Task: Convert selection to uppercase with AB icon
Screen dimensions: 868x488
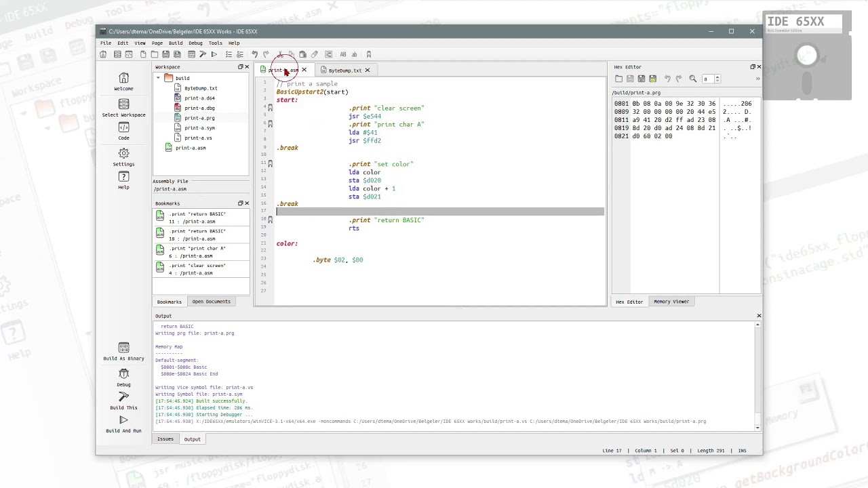Action: point(343,54)
